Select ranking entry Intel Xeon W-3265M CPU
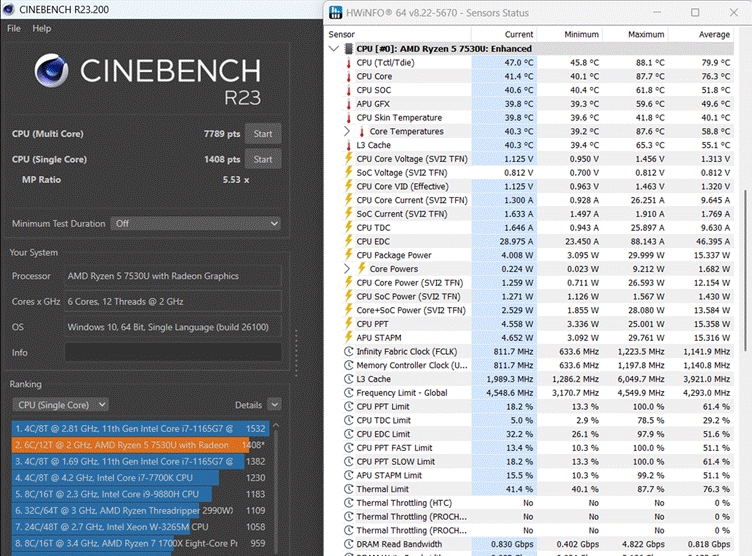The width and height of the screenshot is (752, 556). click(x=141, y=527)
